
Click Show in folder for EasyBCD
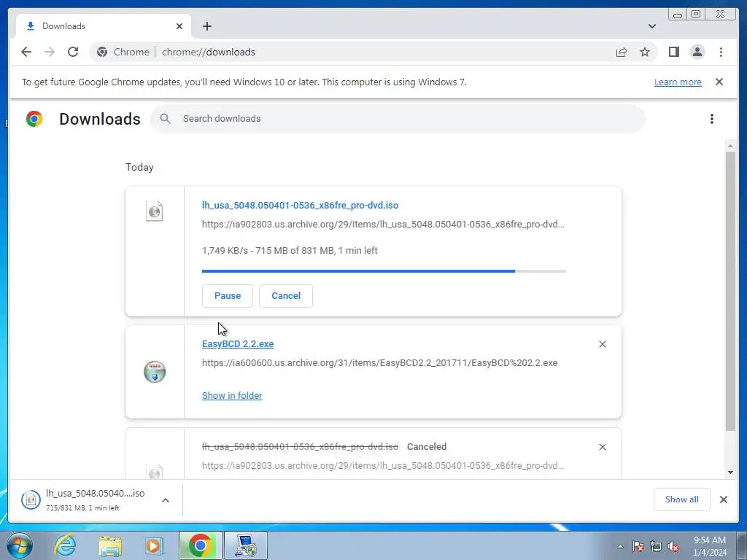(232, 396)
